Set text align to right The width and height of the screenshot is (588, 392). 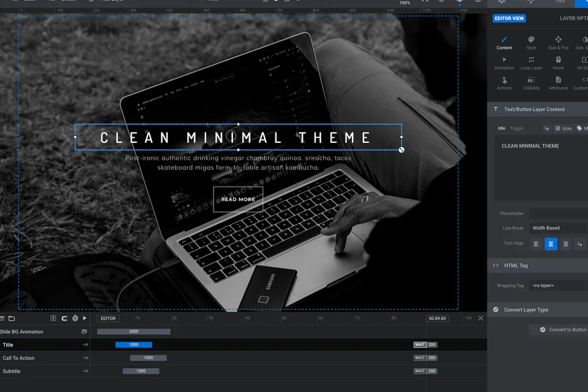coord(565,244)
